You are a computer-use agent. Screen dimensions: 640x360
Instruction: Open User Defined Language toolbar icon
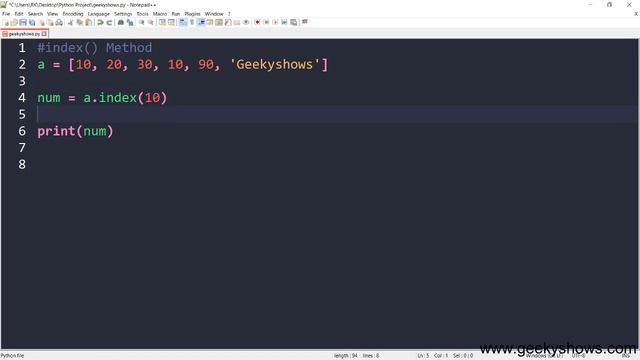pos(210,22)
